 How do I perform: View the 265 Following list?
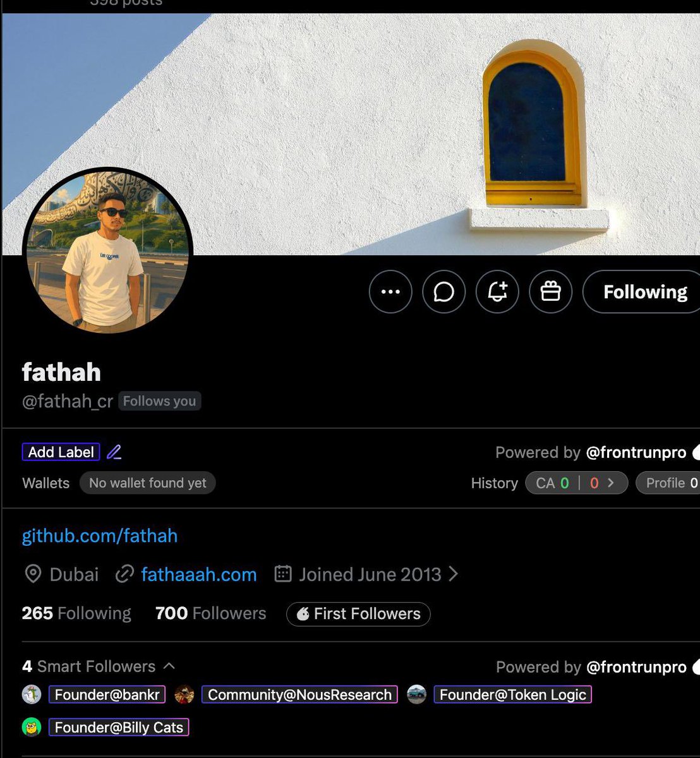pos(76,613)
